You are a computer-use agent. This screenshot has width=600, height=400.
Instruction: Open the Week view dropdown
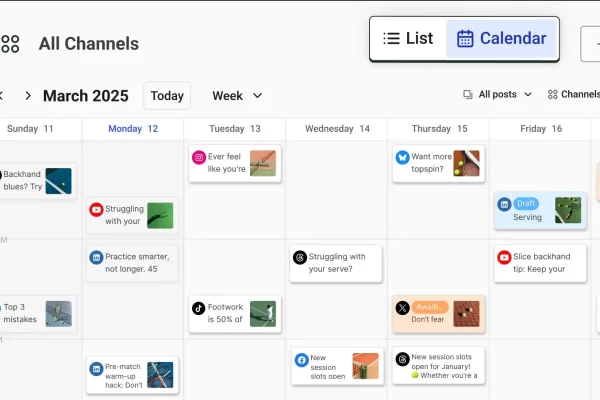[x=237, y=96]
